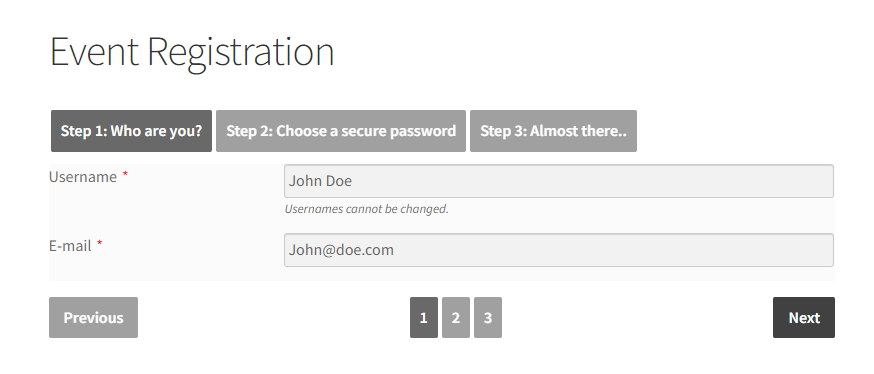Place cursor on the John Doe text
Screen dimensions: 874x374
coord(320,181)
